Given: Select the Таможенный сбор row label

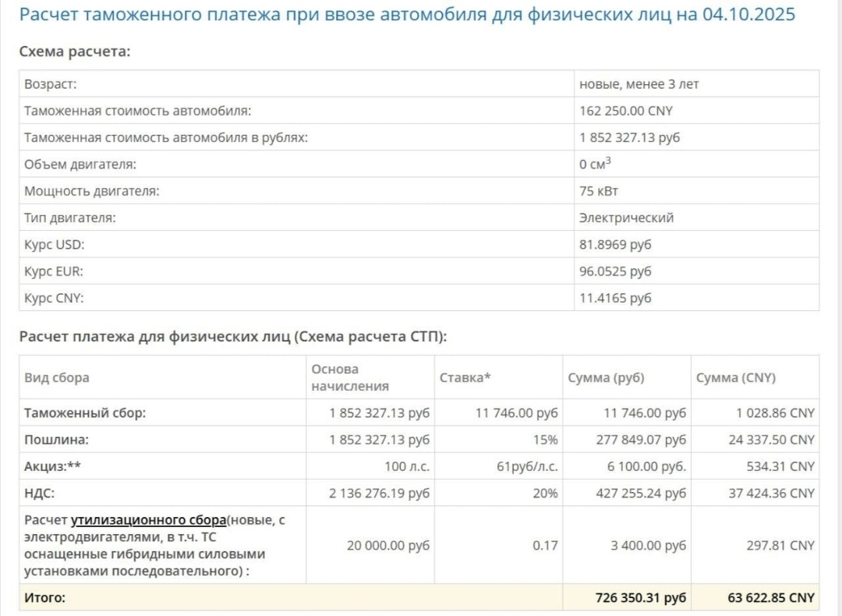Looking at the screenshot, I should 85,413.
